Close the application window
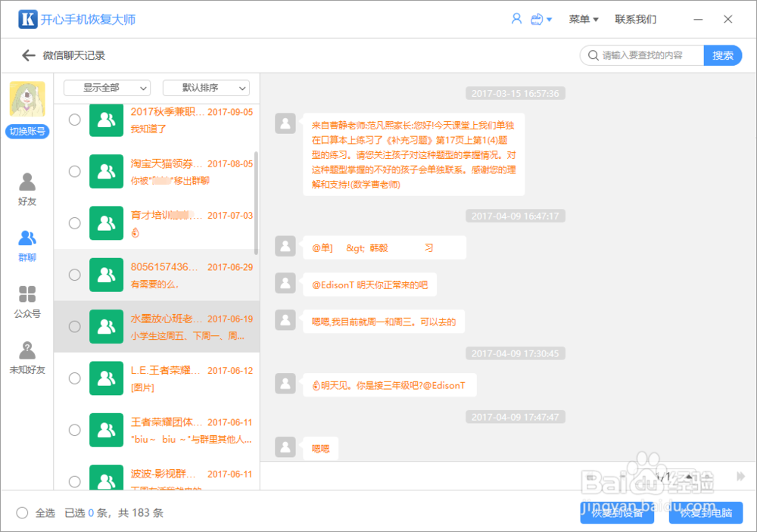This screenshot has width=757, height=532. pos(728,20)
